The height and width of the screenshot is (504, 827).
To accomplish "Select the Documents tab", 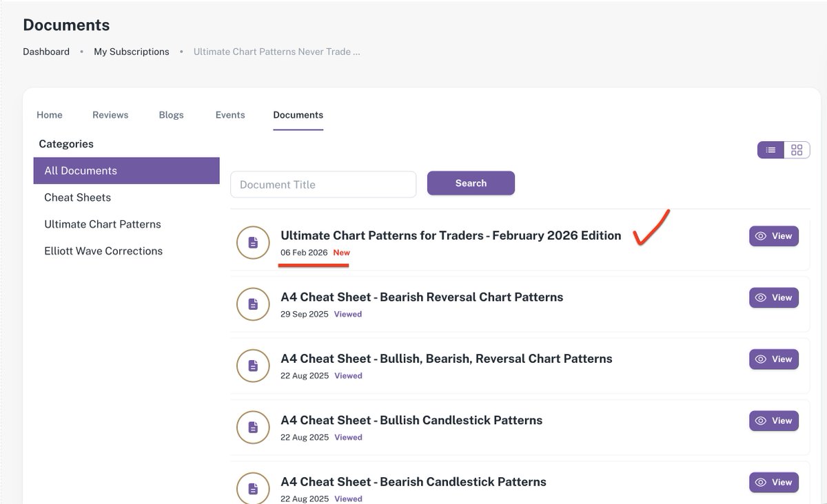I will tap(298, 115).
